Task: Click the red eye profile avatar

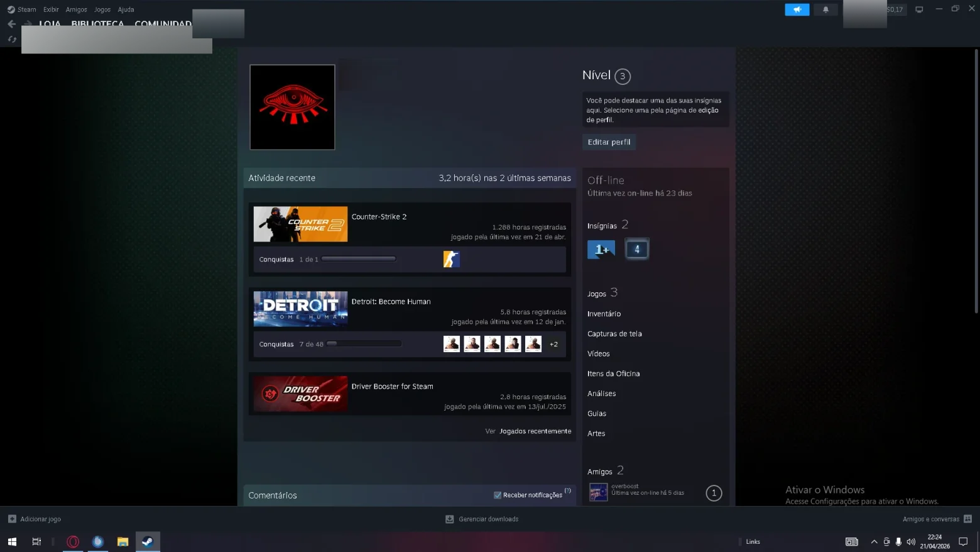Action: pos(292,107)
